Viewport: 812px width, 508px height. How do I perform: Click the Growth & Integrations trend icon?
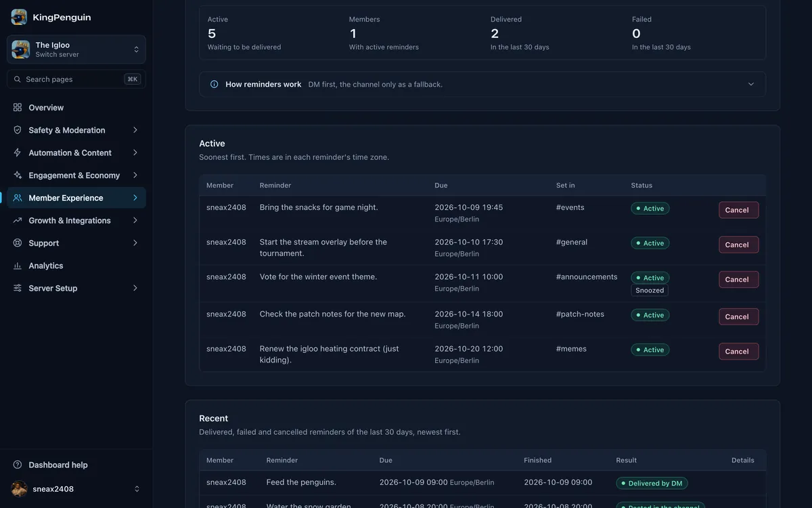pos(18,221)
